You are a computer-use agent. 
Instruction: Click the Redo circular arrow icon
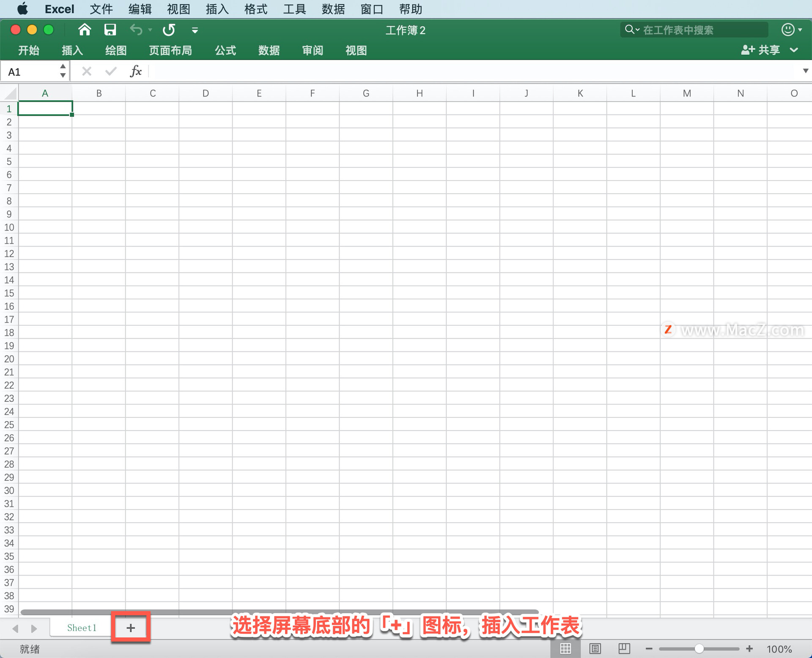tap(169, 30)
